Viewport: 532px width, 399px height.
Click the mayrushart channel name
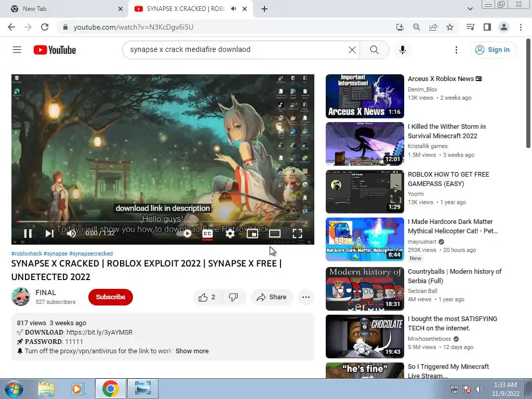(422, 242)
